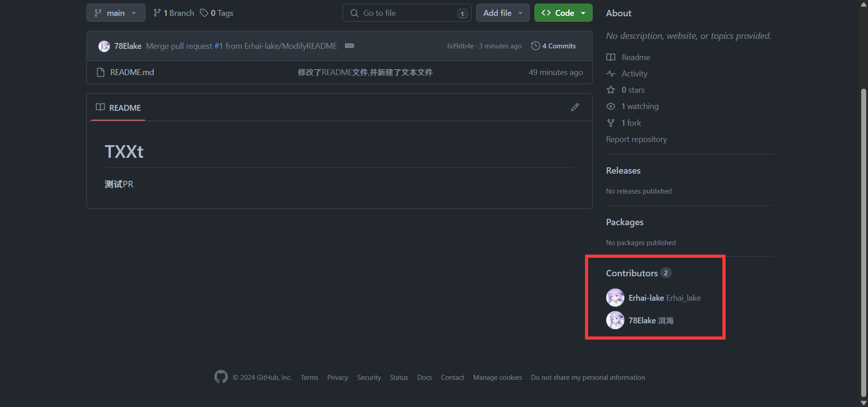Select the README tab
This screenshot has width=868, height=407.
[118, 108]
